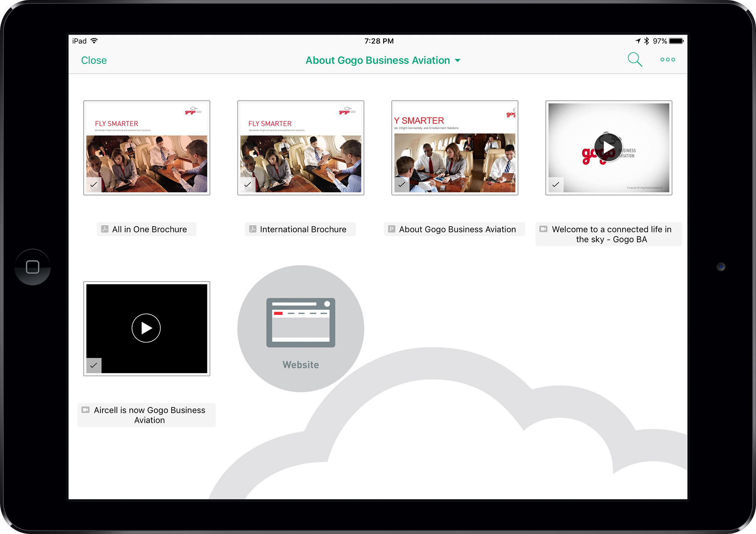The width and height of the screenshot is (756, 534).
Task: Play the Aircell is now Gogo video
Action: (146, 328)
